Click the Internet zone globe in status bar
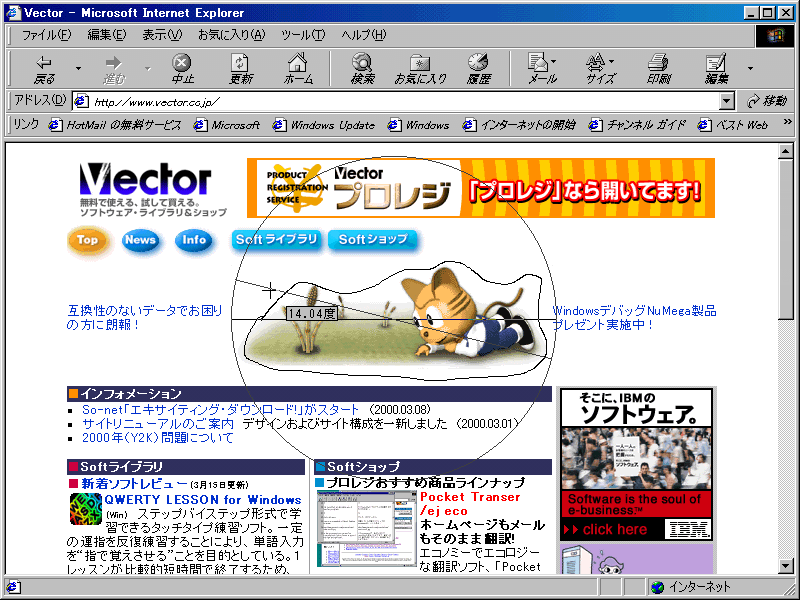The height and width of the screenshot is (600, 800). (658, 587)
